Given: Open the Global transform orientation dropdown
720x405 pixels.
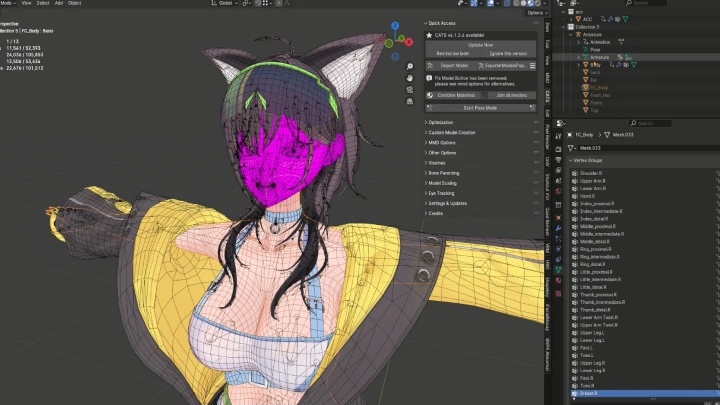Looking at the screenshot, I should tap(224, 3).
